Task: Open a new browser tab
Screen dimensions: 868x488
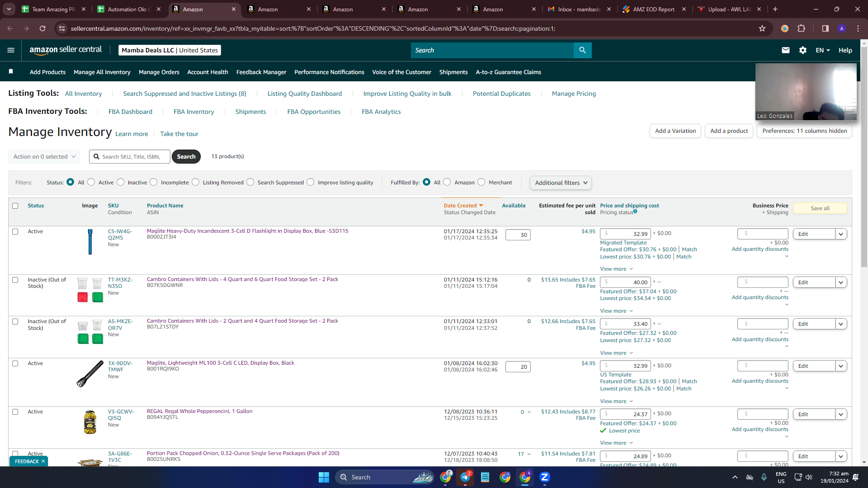Action: pos(775,9)
